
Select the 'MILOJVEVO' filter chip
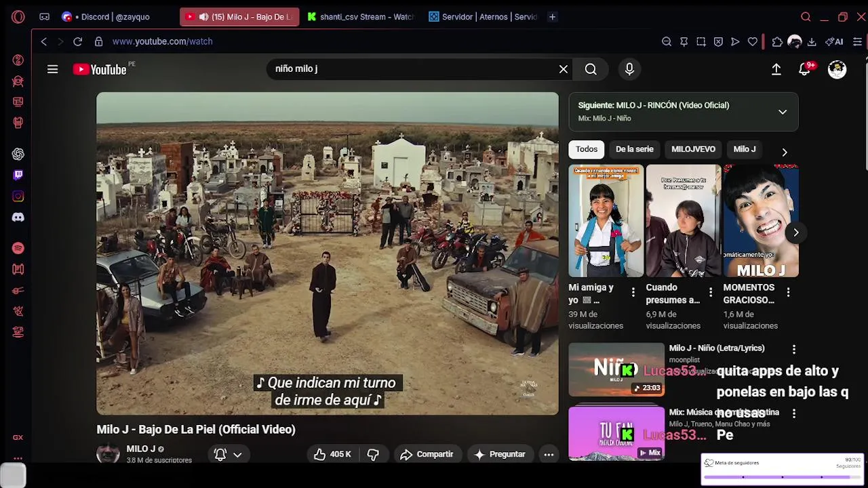693,149
